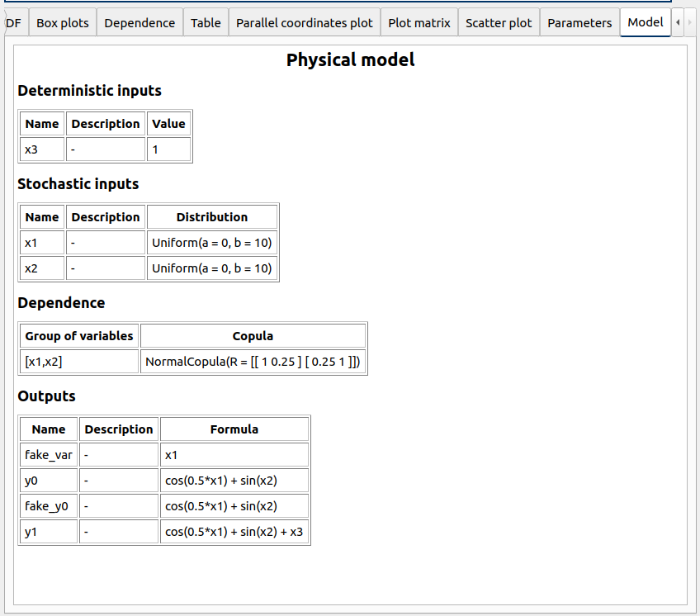Open the Dependence tab

(140, 22)
